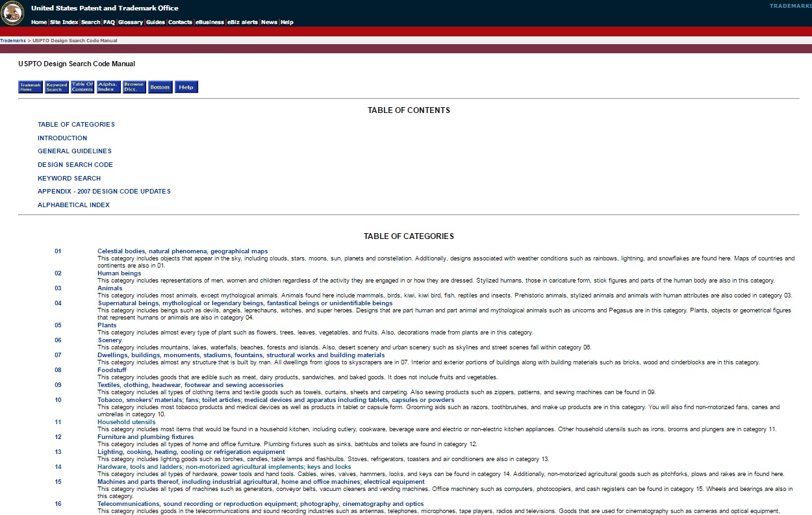This screenshot has width=812, height=515.
Task: Click category number 09
Action: [58, 385]
